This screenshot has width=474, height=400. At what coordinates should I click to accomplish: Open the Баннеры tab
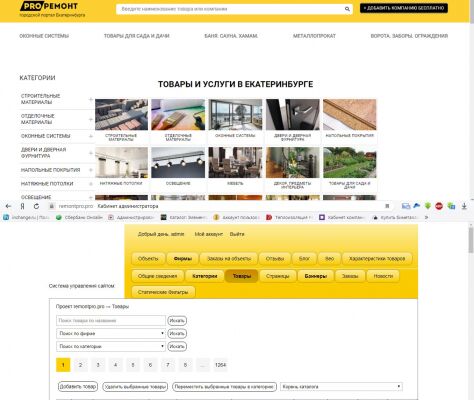(316, 276)
